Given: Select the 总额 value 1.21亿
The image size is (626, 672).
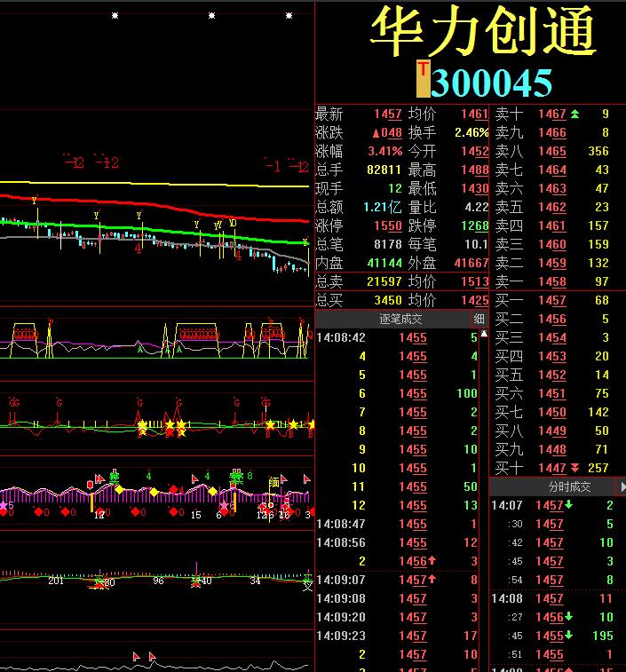Looking at the screenshot, I should coord(383,207).
